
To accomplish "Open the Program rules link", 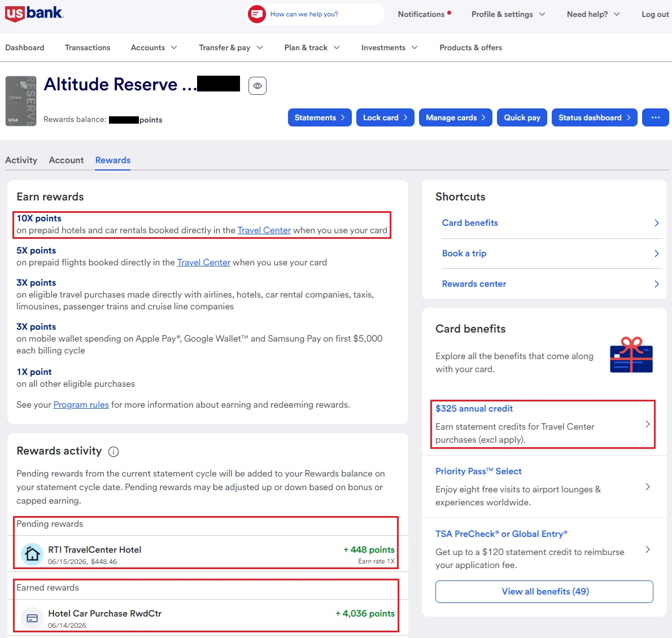I will (x=81, y=404).
